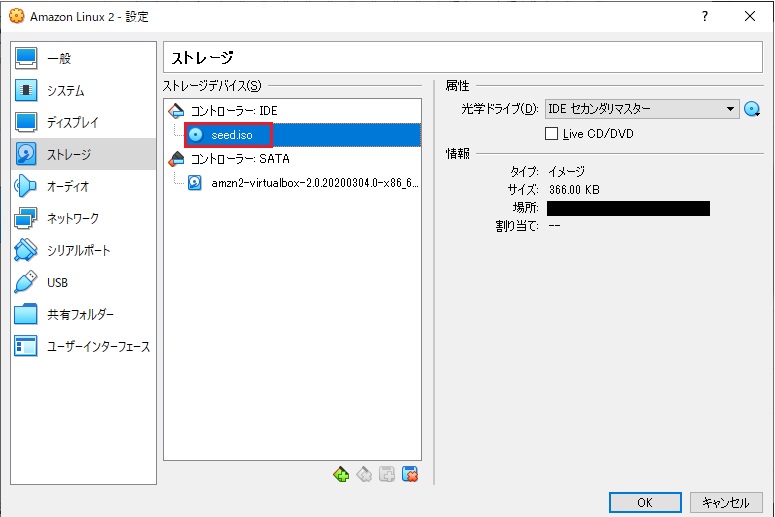Screen dimensions: 775x517
Task: Click the add attachment icon
Action: pyautogui.click(x=387, y=474)
